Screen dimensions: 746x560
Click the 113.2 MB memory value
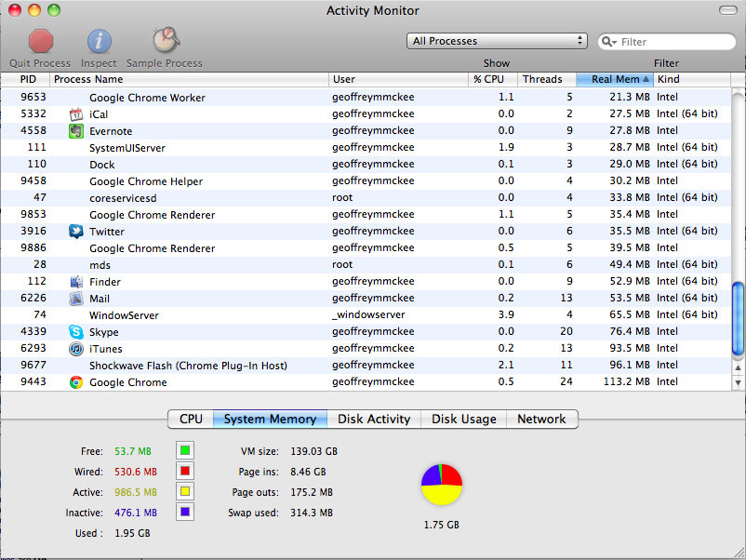(x=627, y=381)
